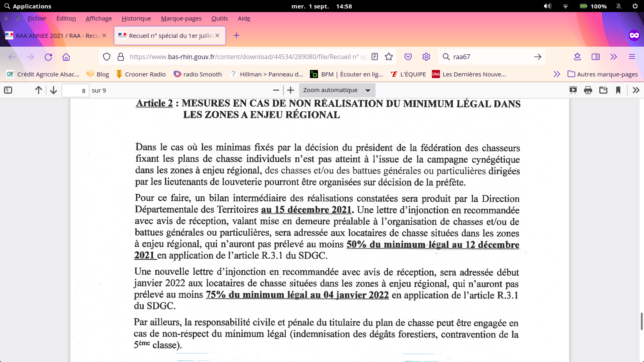The image size is (644, 362).
Task: Click the vertical scrollbar thumb
Action: (x=642, y=321)
